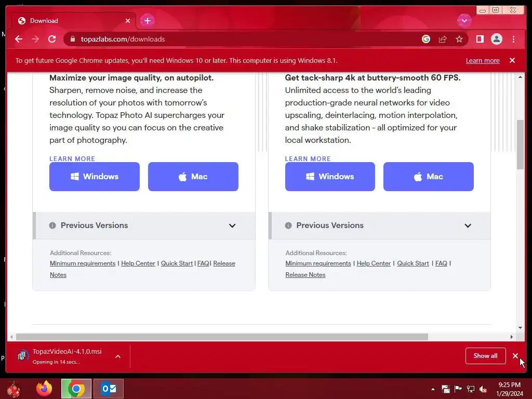Open the clock showing 9:25 PM

pos(510,389)
